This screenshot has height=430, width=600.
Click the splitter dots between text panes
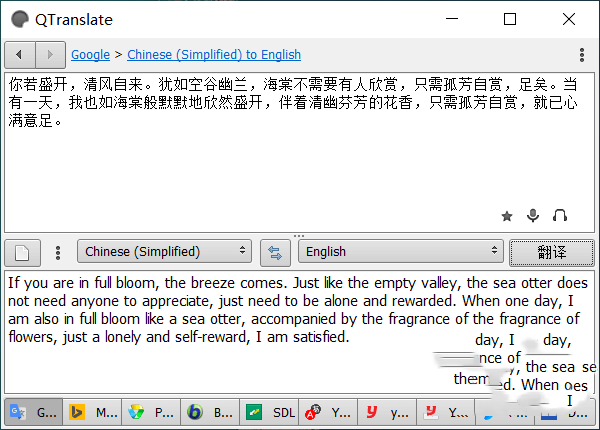click(299, 236)
